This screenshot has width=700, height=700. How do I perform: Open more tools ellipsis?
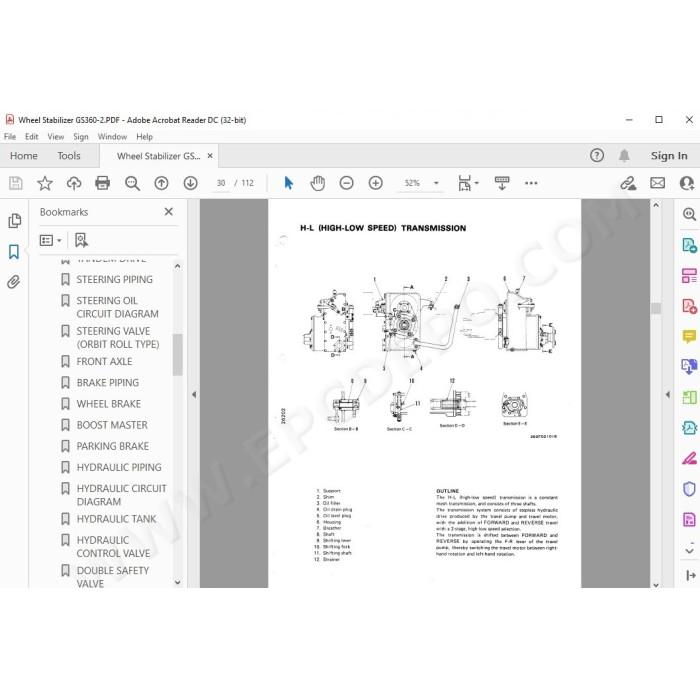pos(531,183)
